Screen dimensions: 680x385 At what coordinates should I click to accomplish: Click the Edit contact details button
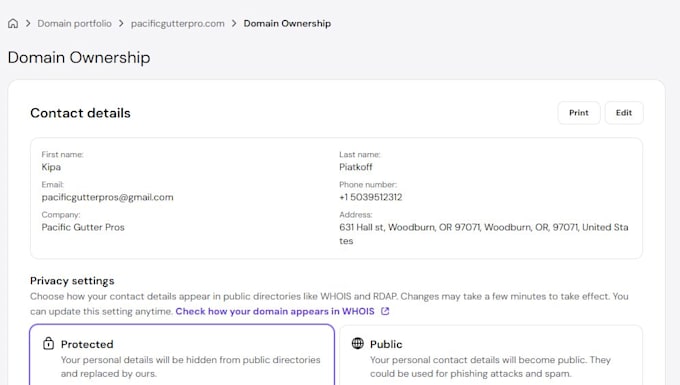click(x=624, y=113)
